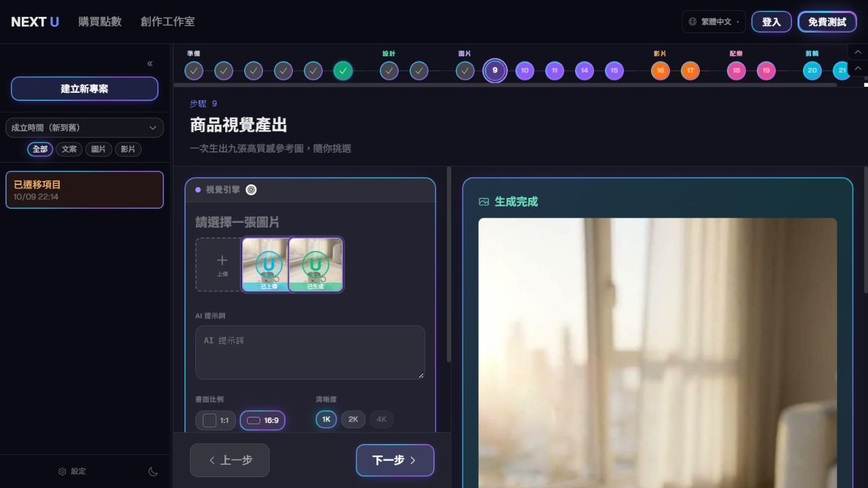Choose 2K resolution
The width and height of the screenshot is (868, 488).
(x=353, y=420)
